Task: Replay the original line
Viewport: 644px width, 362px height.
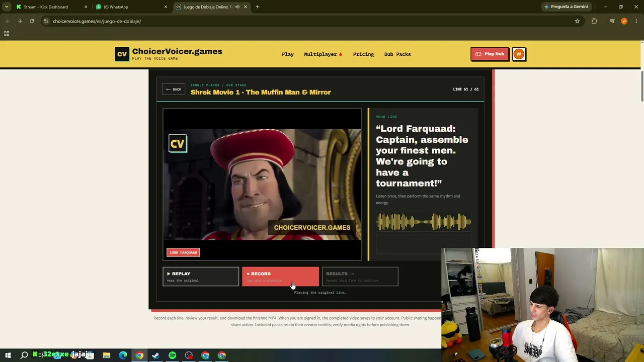Action: tap(201, 277)
